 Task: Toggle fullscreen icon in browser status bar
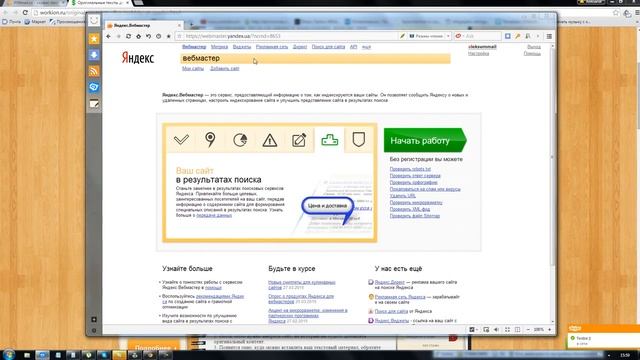click(507, 329)
